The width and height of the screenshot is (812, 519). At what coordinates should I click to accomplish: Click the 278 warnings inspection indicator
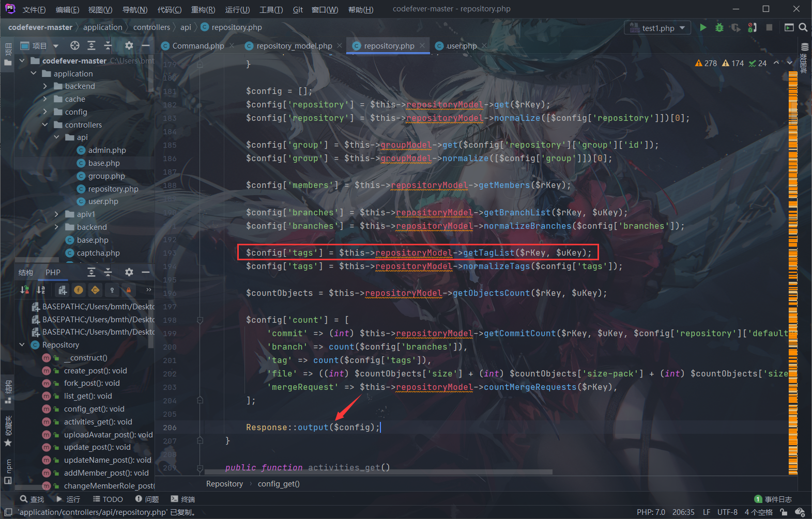(706, 63)
